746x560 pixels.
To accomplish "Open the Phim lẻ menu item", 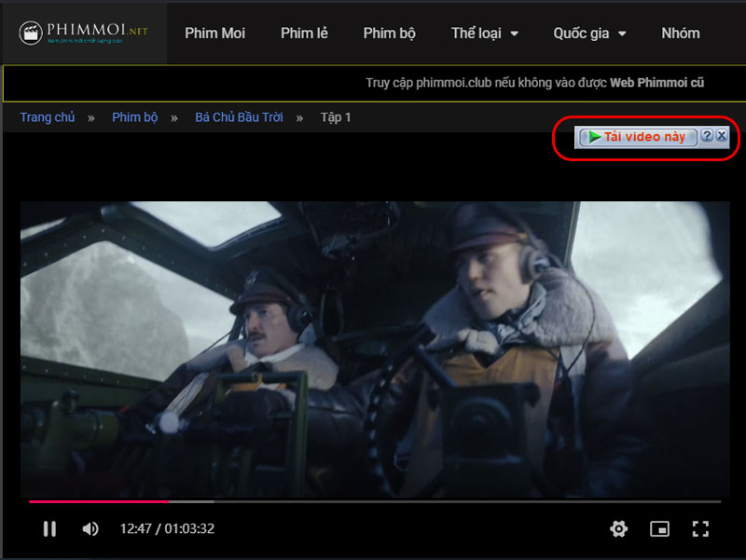I will [304, 34].
